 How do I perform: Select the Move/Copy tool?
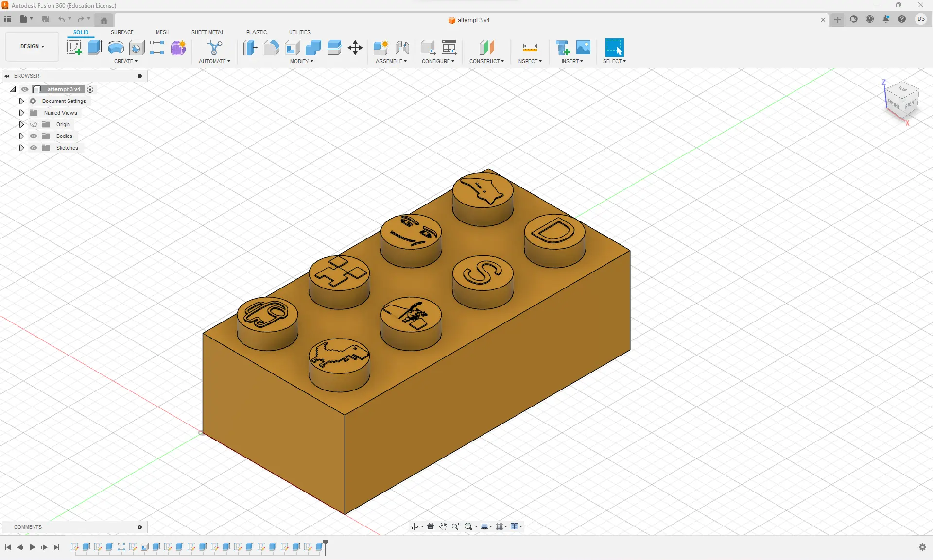pos(355,48)
